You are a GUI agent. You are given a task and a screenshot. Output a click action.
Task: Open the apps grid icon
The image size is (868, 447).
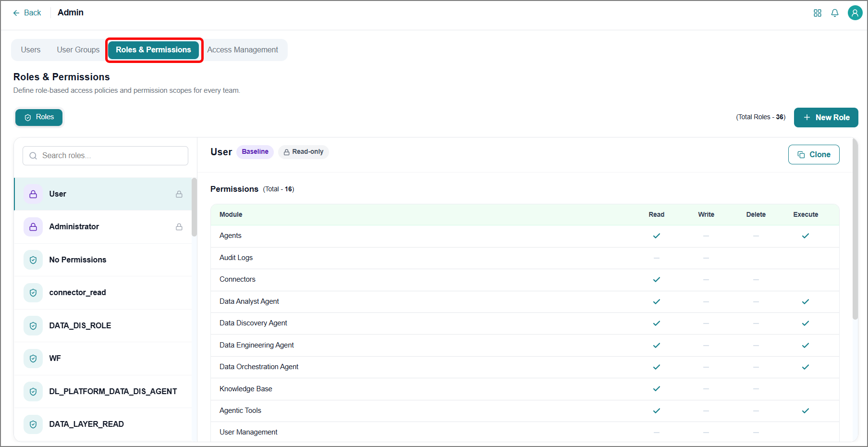(x=817, y=13)
